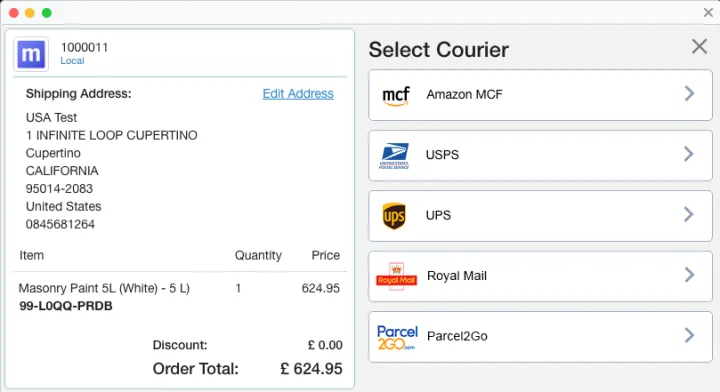Click the Parcel2Go logo icon
720x392 pixels.
pyautogui.click(x=397, y=337)
